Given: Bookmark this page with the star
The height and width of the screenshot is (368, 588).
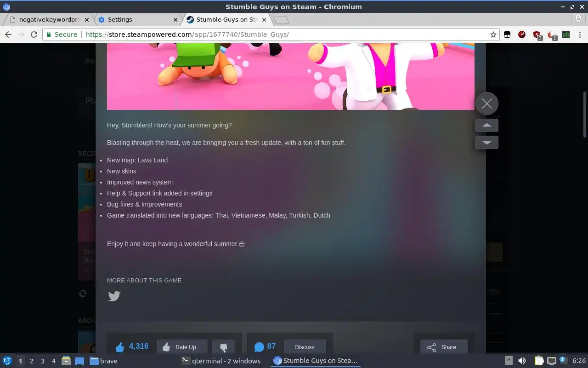Looking at the screenshot, I should [493, 34].
